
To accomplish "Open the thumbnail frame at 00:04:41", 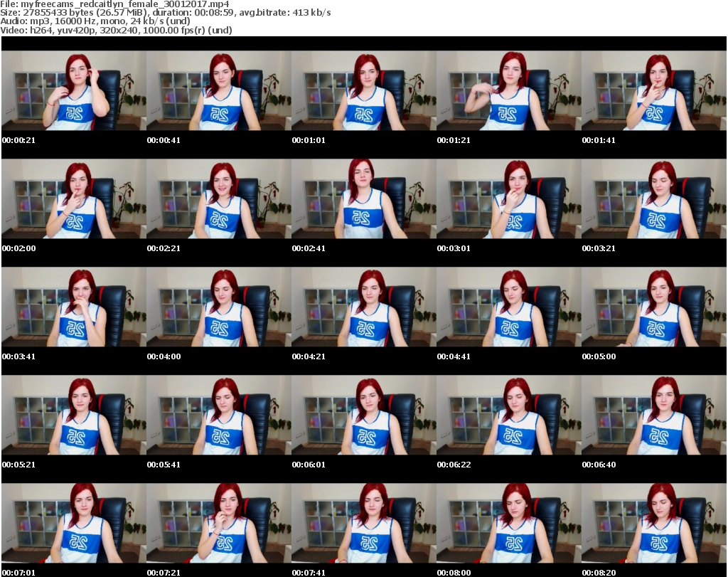I will [509, 307].
